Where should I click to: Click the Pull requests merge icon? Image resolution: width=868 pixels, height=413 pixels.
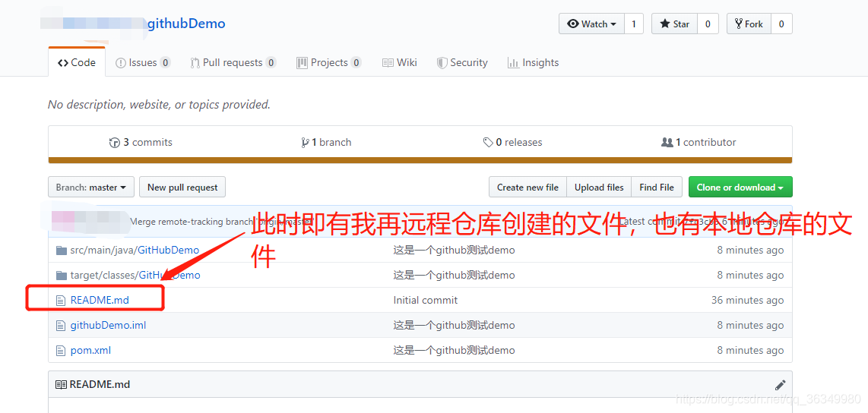(x=195, y=63)
